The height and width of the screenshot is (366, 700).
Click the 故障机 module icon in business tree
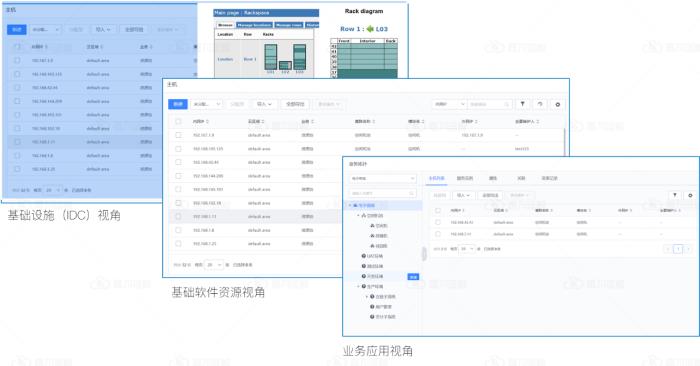[x=372, y=236]
